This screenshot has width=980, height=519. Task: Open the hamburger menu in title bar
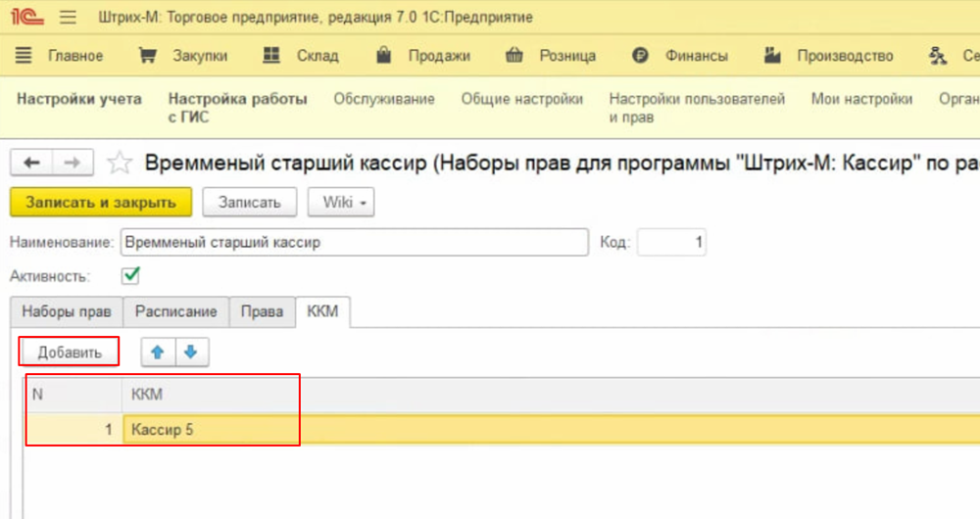(68, 18)
